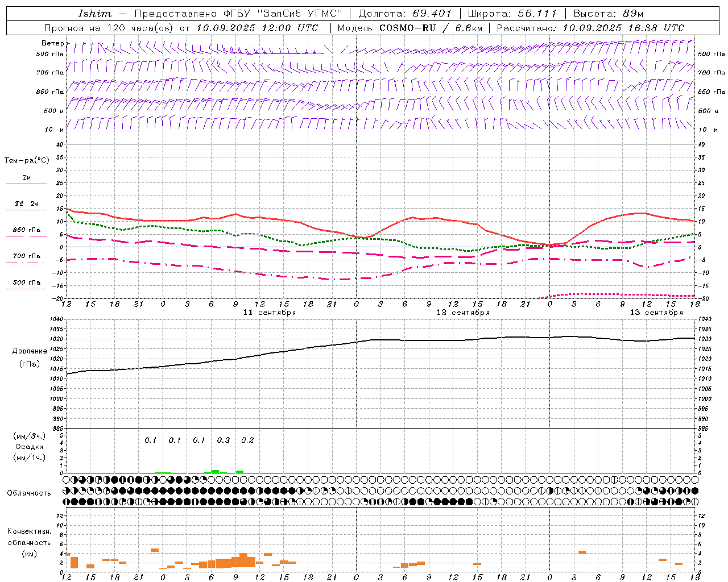Select the forecast start "10.09.2025 12:00 UTC"
This screenshot has height=582, width=728.
pos(258,28)
